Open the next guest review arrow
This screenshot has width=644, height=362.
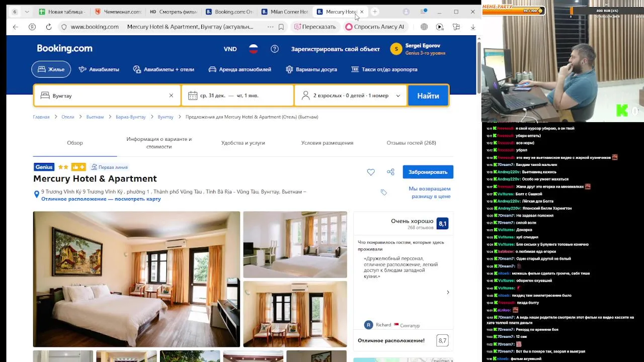tap(448, 292)
